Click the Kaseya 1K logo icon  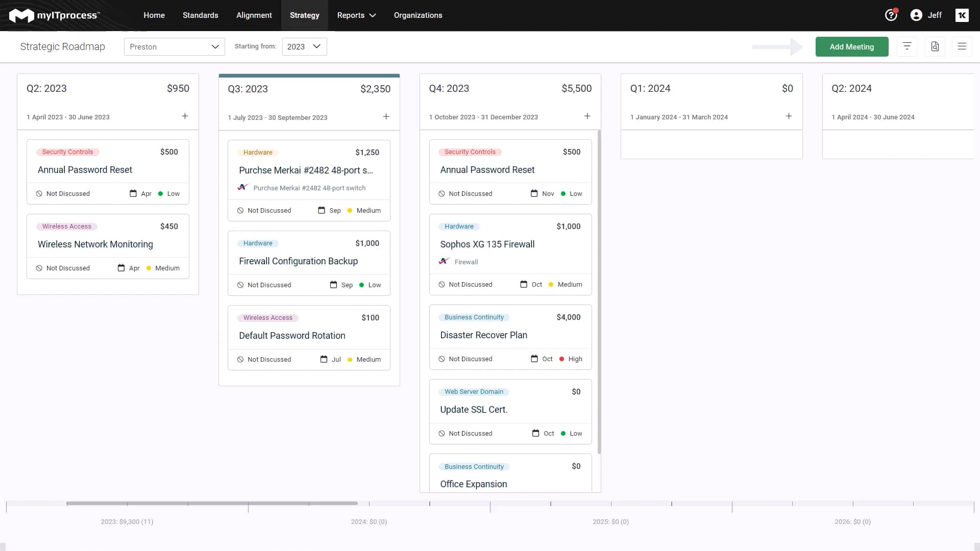pyautogui.click(x=962, y=15)
